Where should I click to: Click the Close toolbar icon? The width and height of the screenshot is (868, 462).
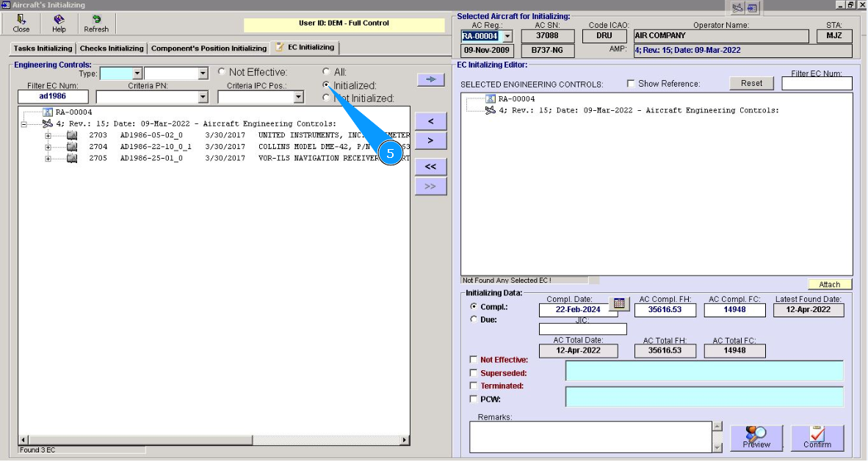pyautogui.click(x=21, y=23)
